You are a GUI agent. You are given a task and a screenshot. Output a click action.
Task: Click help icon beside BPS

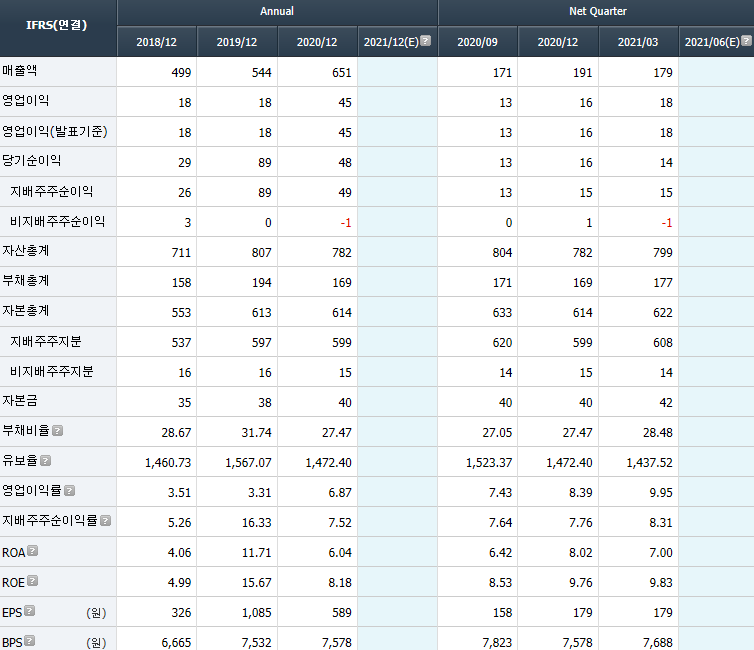pos(30,641)
